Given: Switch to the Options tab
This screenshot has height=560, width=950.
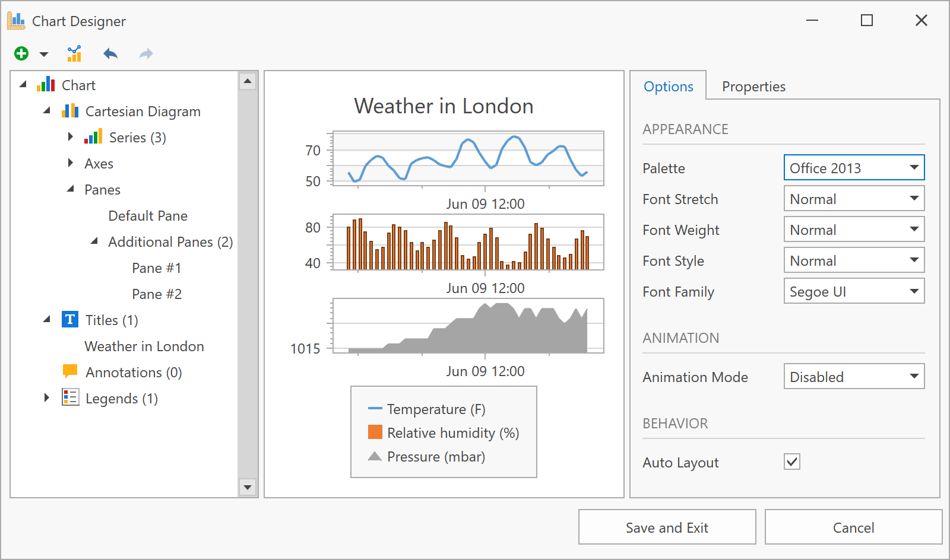Looking at the screenshot, I should [669, 86].
